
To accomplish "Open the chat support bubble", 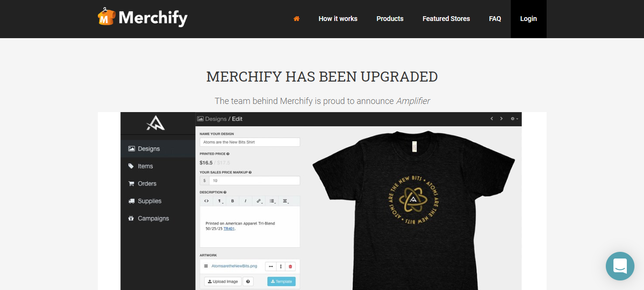I will [620, 266].
